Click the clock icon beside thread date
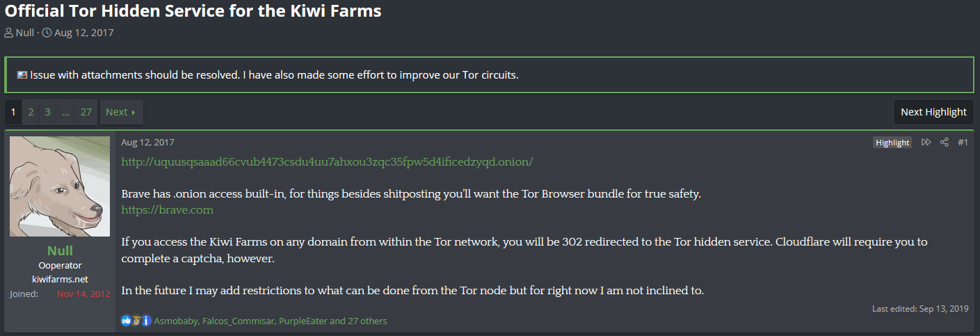980x336 pixels. (x=47, y=33)
